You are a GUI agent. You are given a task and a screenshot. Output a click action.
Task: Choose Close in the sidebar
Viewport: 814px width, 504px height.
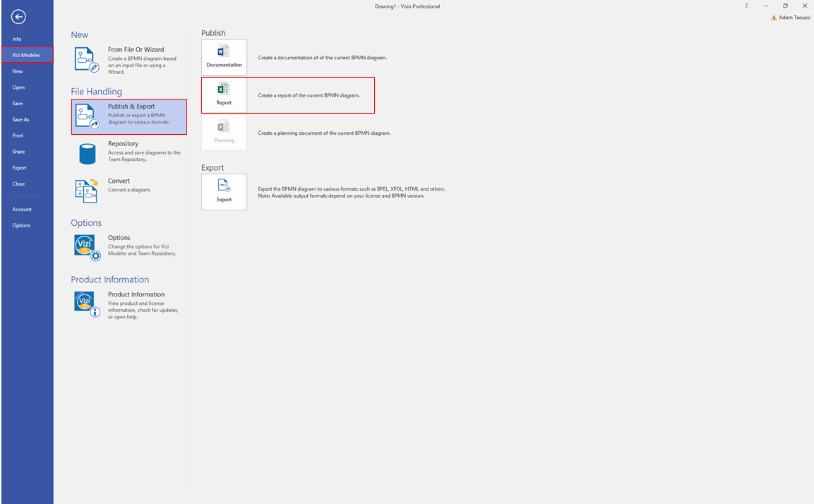[x=18, y=184]
